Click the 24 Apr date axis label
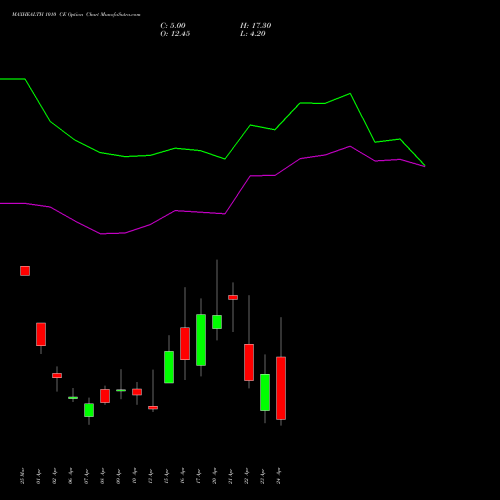This screenshot has width=500, height=500. coord(278,476)
